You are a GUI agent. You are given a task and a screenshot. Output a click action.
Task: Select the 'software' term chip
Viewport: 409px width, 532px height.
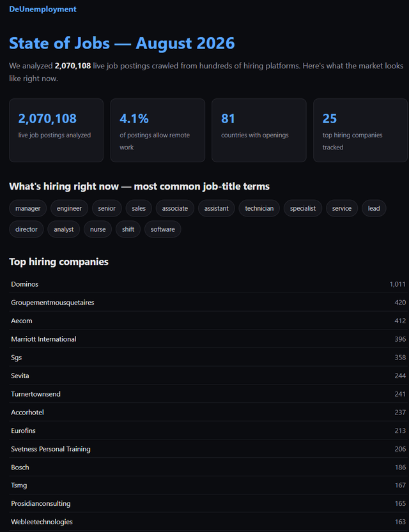[x=163, y=229]
